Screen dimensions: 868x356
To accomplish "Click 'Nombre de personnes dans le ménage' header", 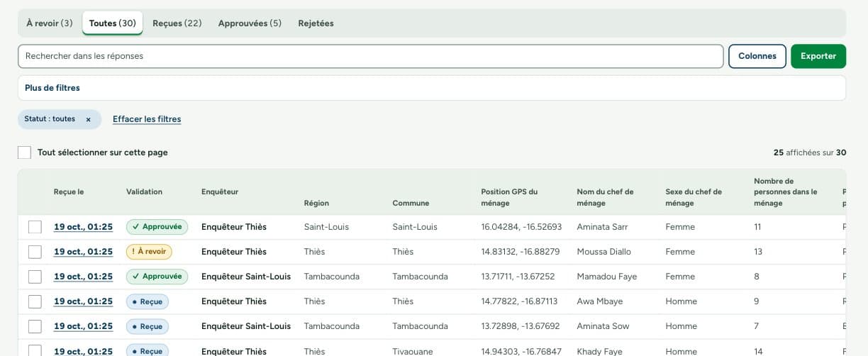I will (x=786, y=192).
